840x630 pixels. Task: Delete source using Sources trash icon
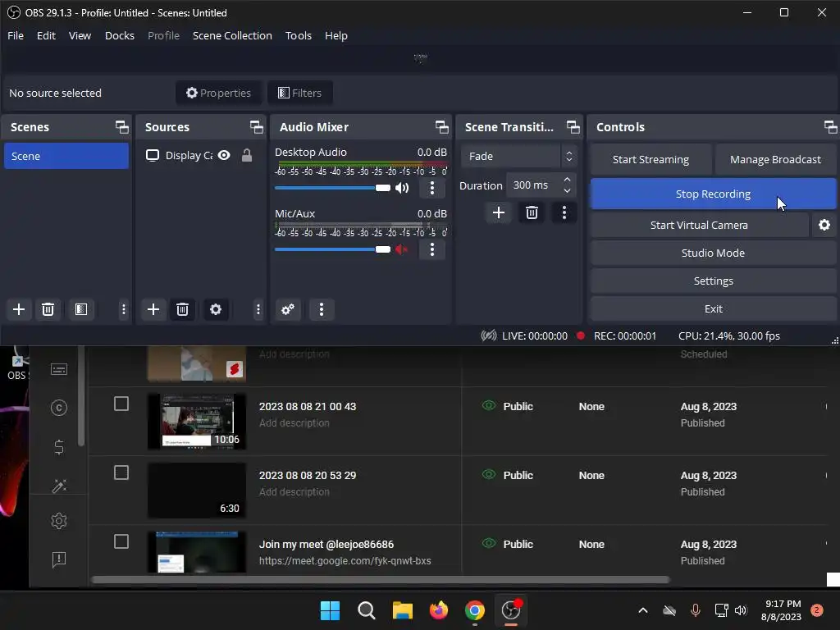pos(182,309)
